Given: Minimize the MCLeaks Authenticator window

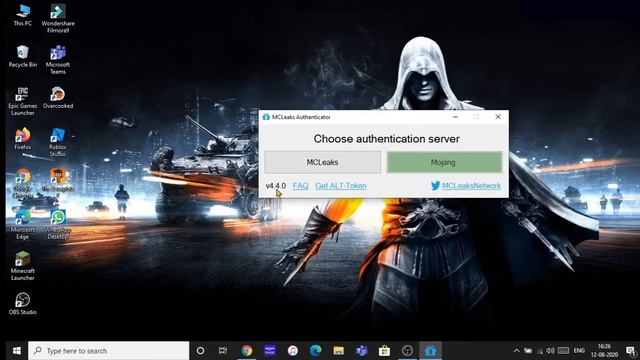Looking at the screenshot, I should pos(456,117).
